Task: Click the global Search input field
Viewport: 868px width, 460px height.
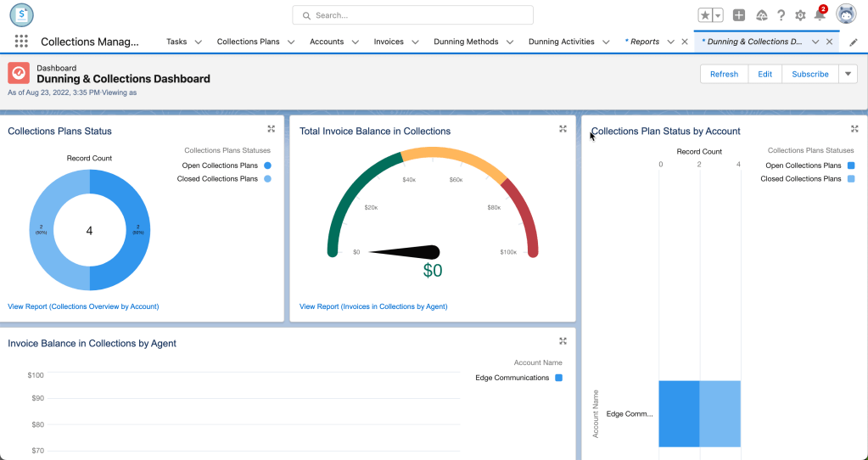Action: pyautogui.click(x=412, y=15)
